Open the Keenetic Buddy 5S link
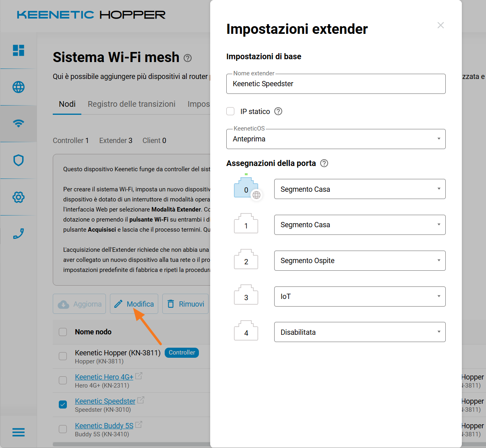The height and width of the screenshot is (448, 486). click(104, 426)
